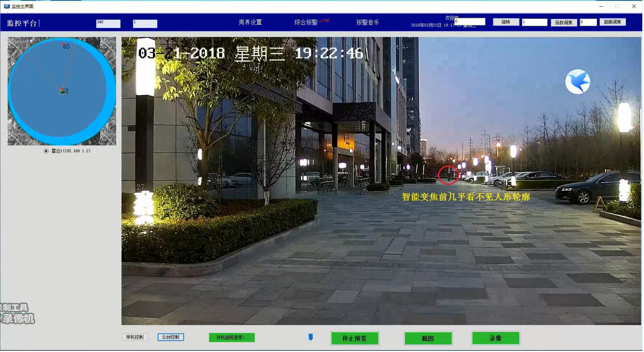Viewport: 644px width, 352px height.
Task: Click the dove logo on the video feed
Action: (578, 82)
